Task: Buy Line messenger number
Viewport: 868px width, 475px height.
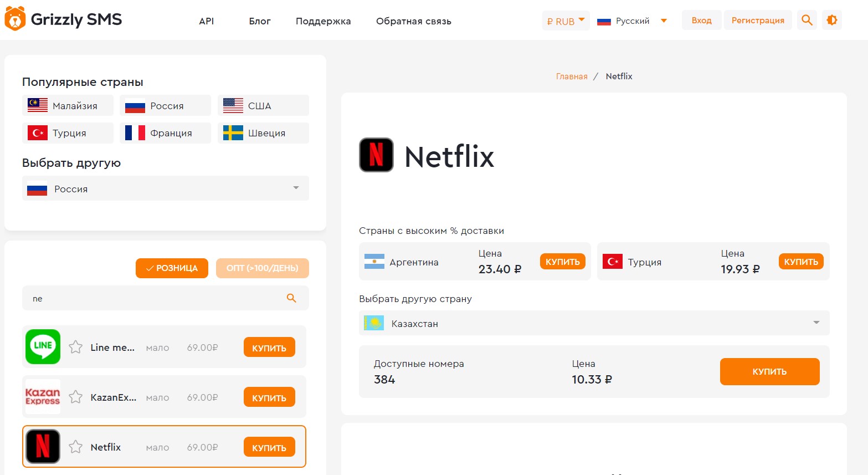Action: point(269,348)
